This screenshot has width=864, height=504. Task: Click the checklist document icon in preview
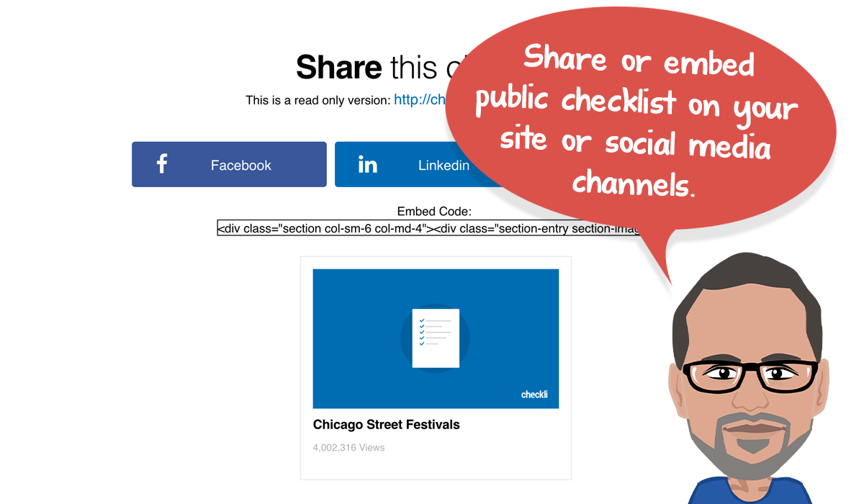pyautogui.click(x=436, y=338)
